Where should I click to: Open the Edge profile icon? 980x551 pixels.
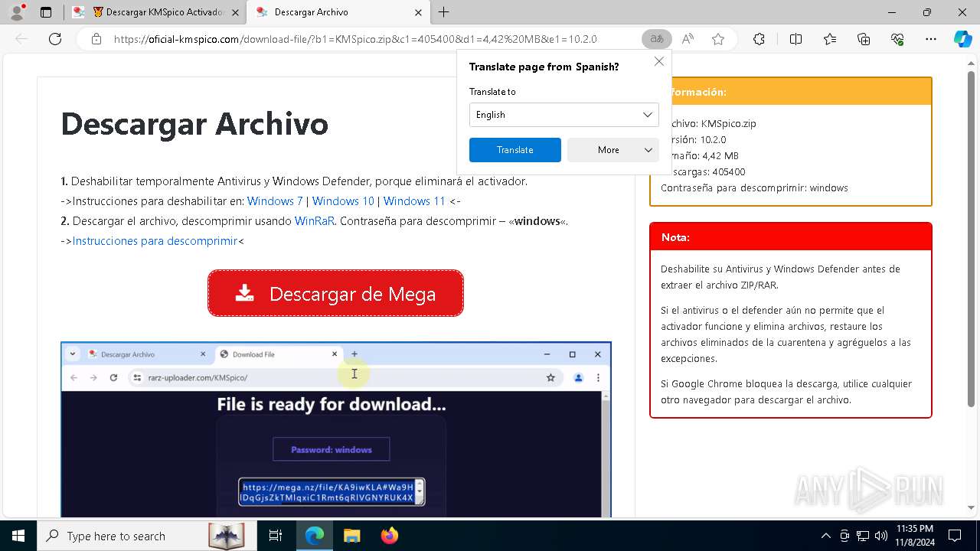[17, 12]
